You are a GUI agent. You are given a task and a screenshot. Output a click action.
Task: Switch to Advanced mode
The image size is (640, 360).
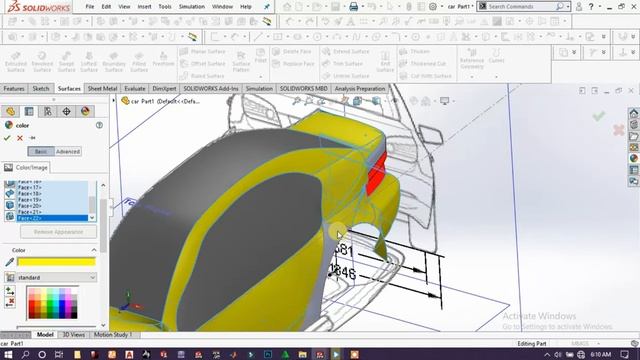tap(68, 151)
